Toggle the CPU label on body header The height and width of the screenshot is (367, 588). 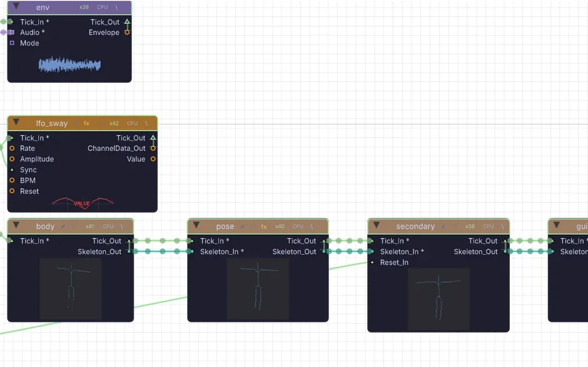coord(108,227)
